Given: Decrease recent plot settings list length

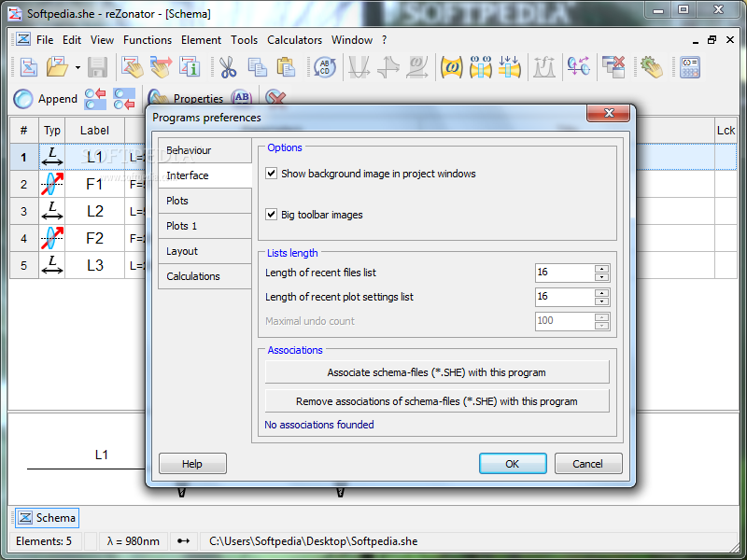Looking at the screenshot, I should 602,301.
